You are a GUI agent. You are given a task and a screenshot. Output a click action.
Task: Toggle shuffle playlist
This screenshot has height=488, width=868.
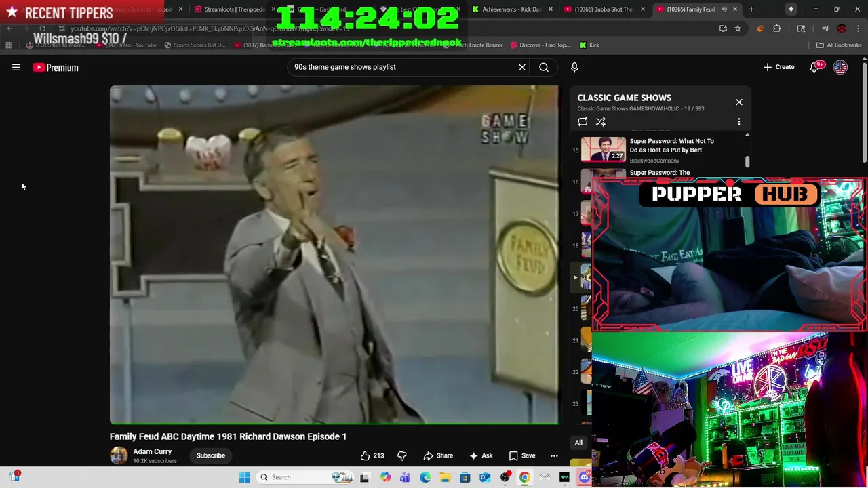coord(601,122)
